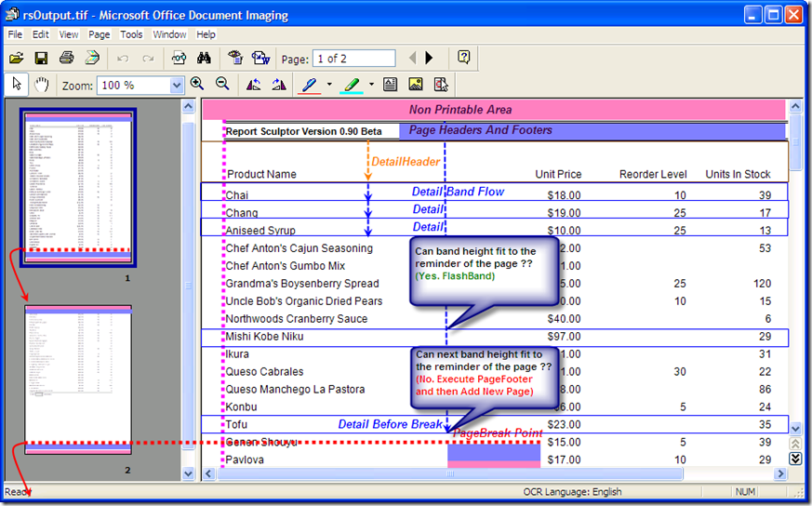Click the 'Product Name' column header text
The image size is (812, 506).
(x=261, y=174)
